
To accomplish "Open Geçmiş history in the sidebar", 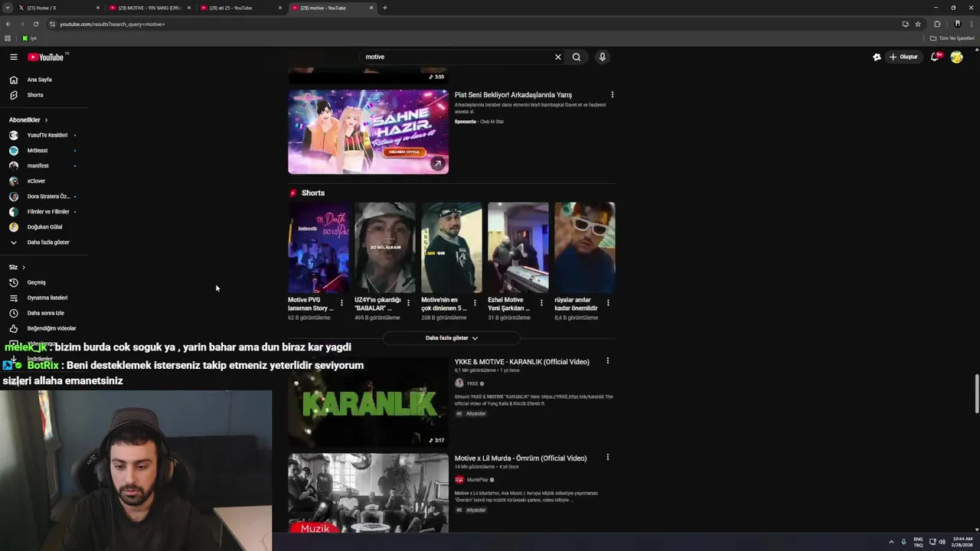I will 37,282.
